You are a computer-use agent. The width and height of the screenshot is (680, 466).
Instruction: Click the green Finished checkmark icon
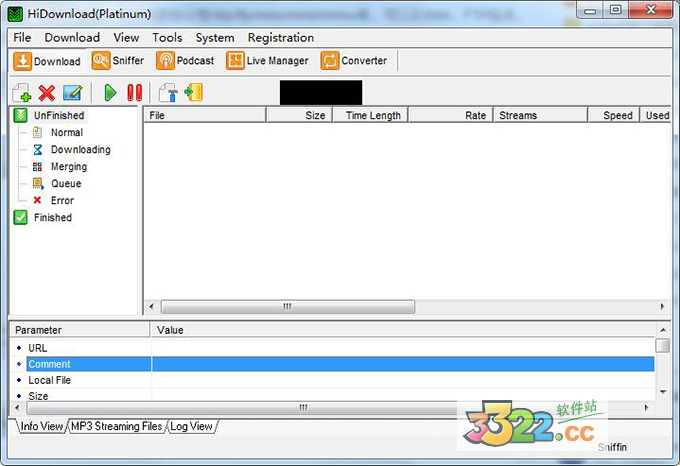click(20, 217)
